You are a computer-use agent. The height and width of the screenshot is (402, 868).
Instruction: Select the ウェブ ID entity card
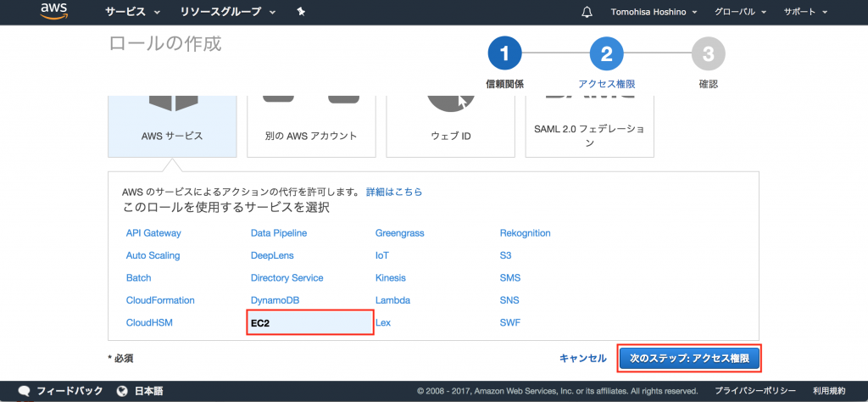point(451,127)
